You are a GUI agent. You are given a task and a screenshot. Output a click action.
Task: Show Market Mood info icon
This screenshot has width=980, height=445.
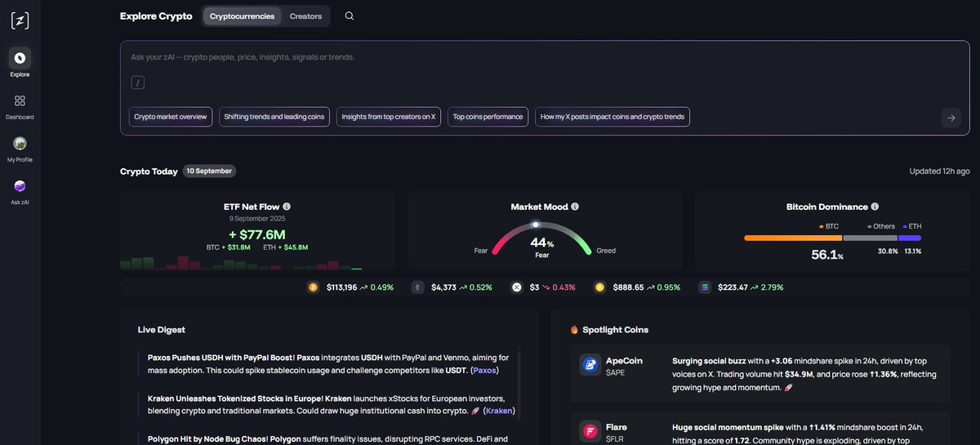pyautogui.click(x=575, y=207)
